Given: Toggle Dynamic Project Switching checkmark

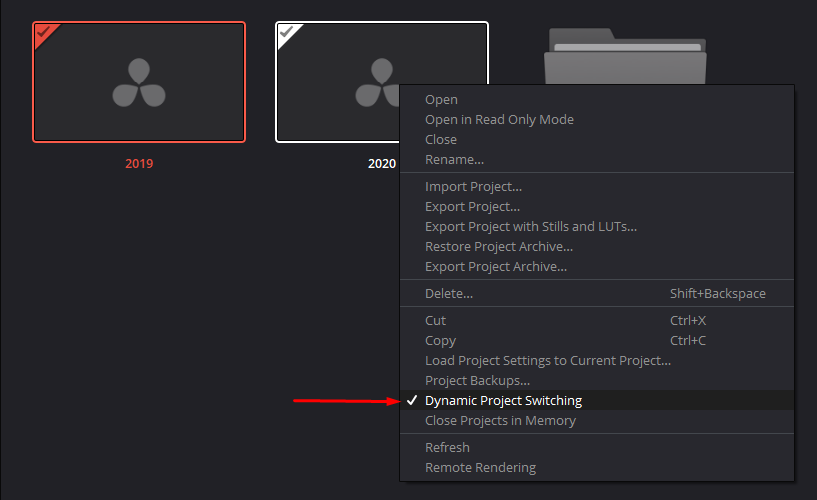Looking at the screenshot, I should [x=412, y=400].
